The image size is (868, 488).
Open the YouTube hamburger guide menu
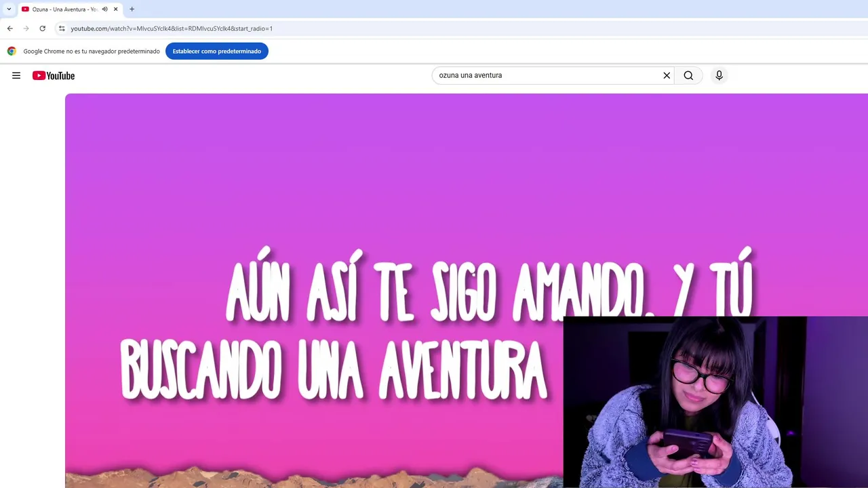pyautogui.click(x=16, y=75)
